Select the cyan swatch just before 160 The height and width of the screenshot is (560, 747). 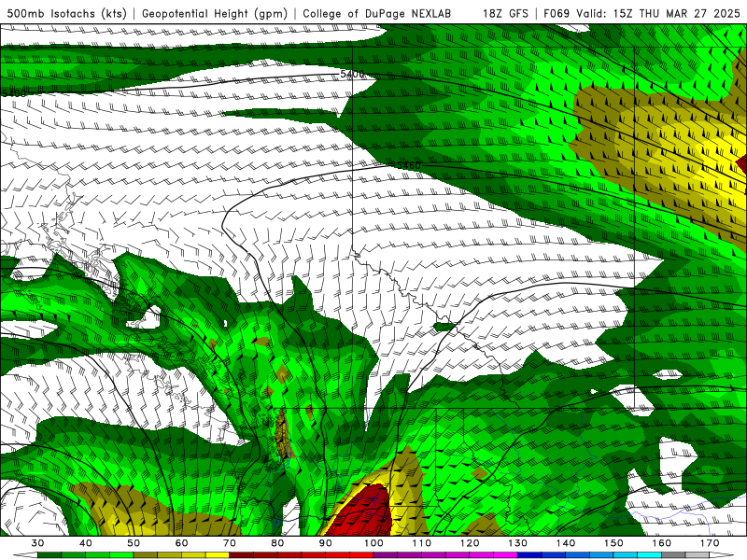tap(649, 554)
